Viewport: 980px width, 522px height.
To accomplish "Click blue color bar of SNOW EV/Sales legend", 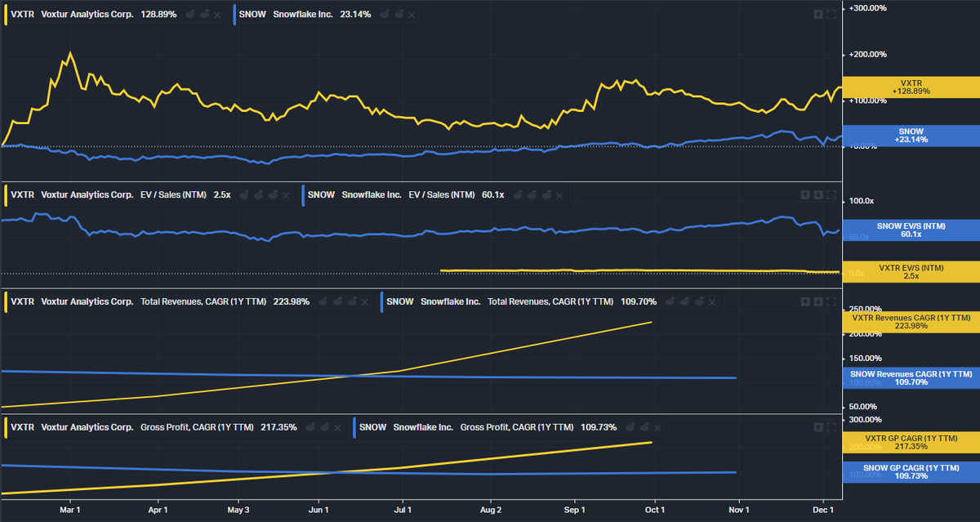I will (303, 195).
